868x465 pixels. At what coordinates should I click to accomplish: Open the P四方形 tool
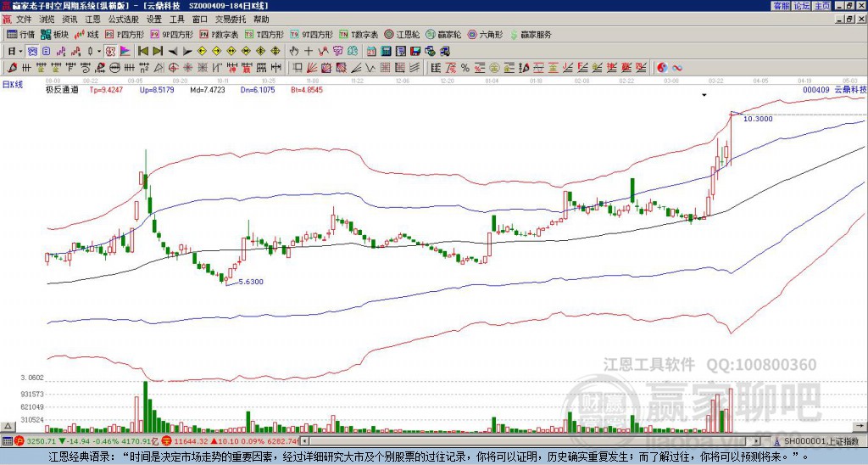125,34
